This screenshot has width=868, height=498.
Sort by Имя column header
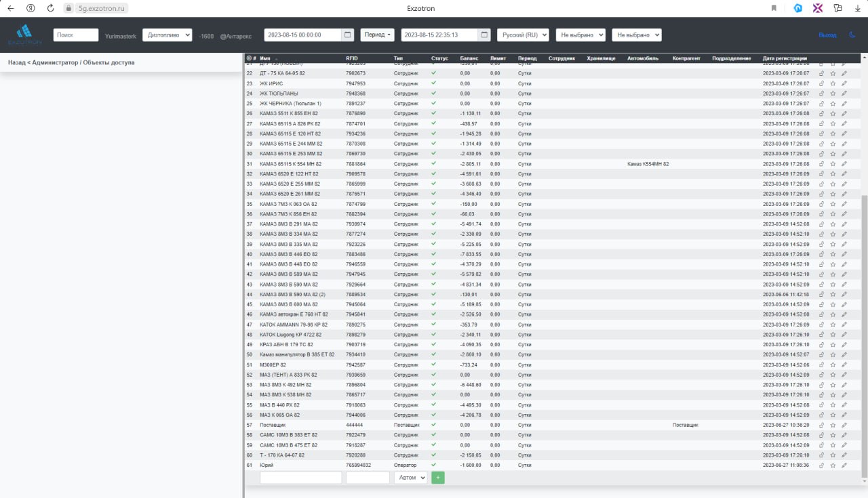265,58
